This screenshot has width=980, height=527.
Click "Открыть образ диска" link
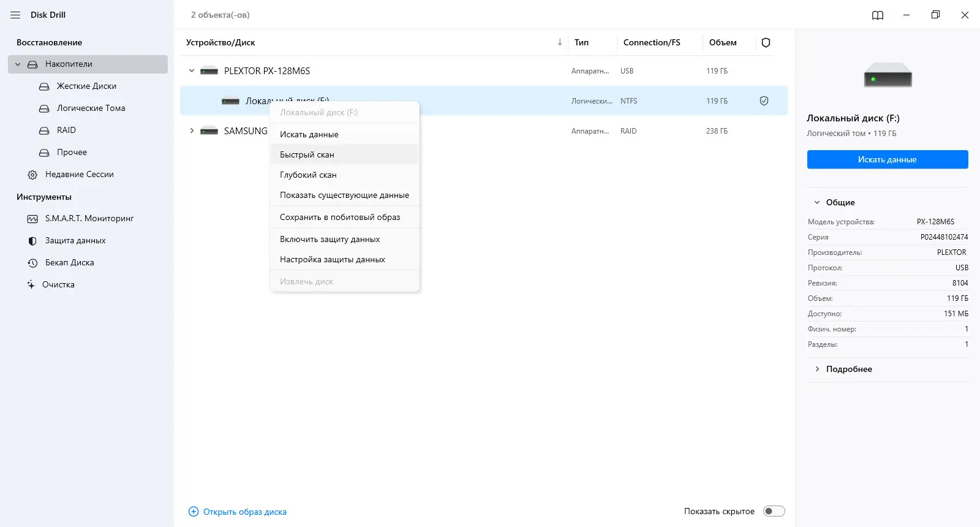coord(244,512)
